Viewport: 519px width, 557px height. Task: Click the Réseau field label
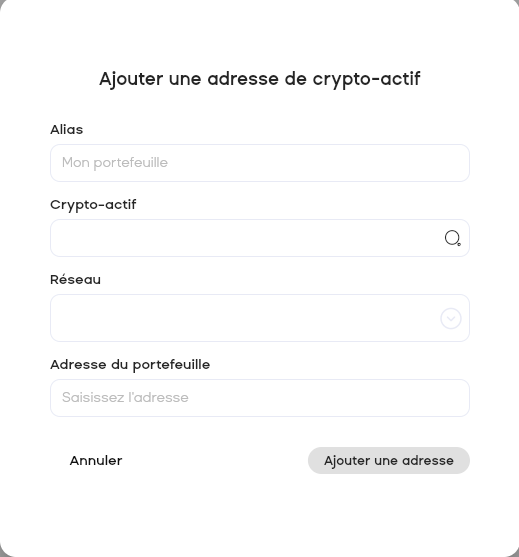coord(75,280)
